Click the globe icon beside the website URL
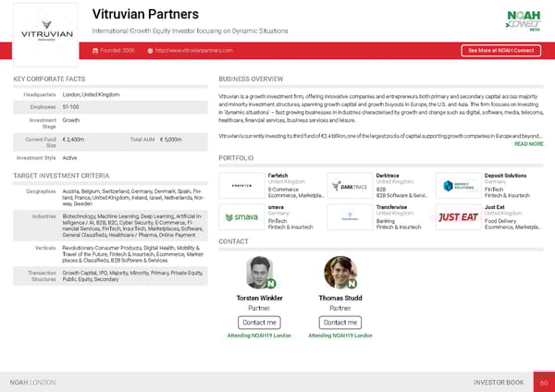The image size is (555, 392). [x=150, y=50]
